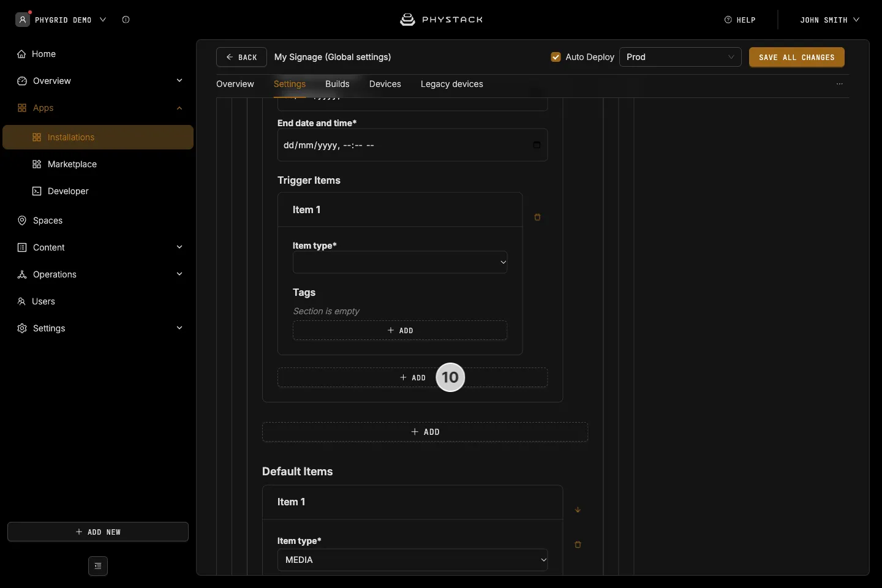Delete Trigger Items Item 1 via trash icon
The image size is (882, 588).
click(537, 217)
